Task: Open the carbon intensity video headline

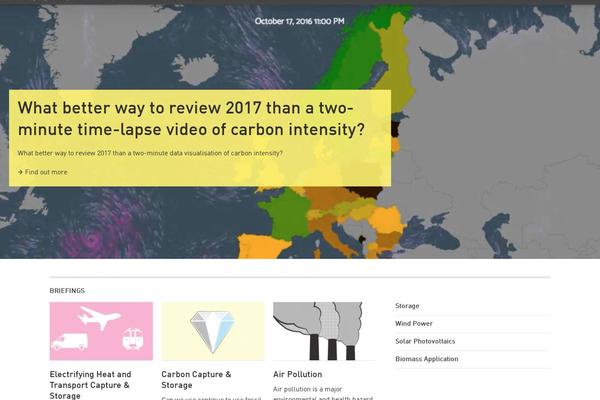Action: click(x=191, y=119)
